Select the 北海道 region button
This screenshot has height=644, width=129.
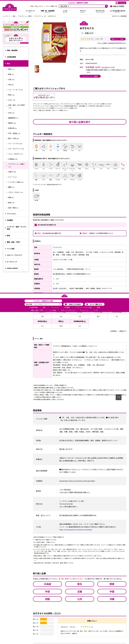47,584
